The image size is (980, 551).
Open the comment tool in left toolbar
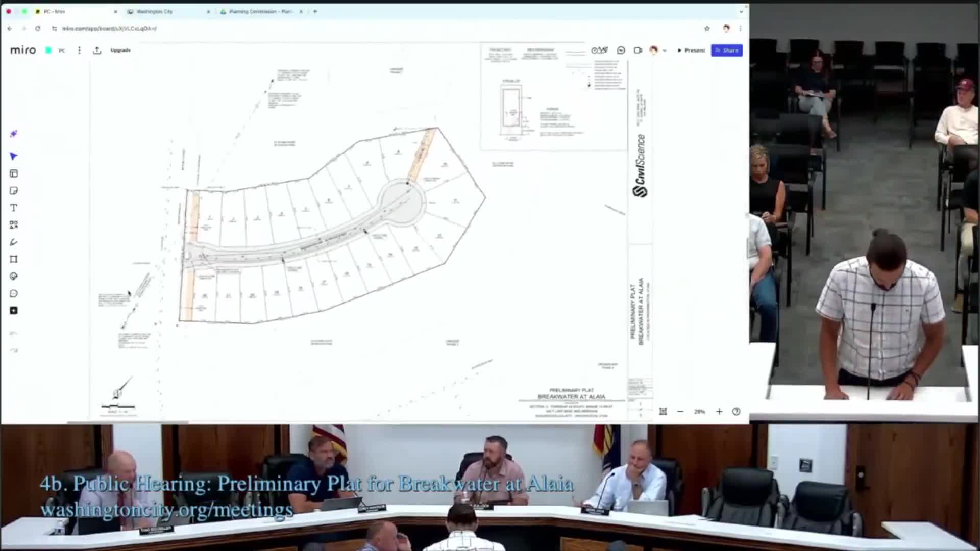14,293
